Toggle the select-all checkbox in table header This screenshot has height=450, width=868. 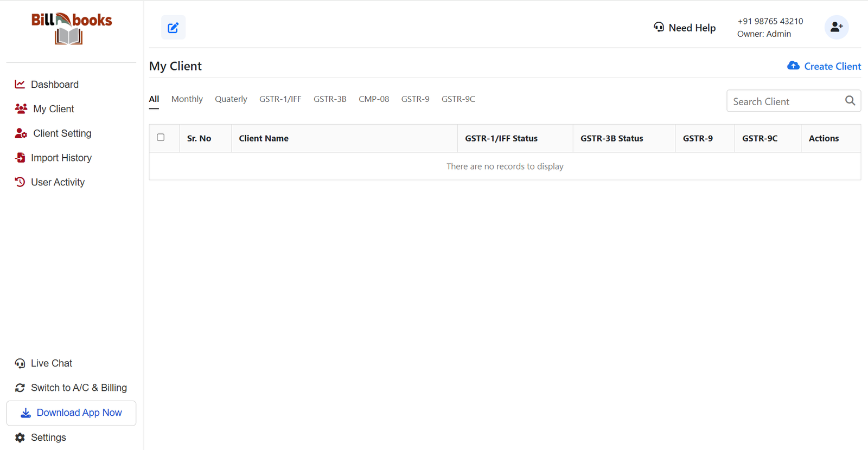161,138
